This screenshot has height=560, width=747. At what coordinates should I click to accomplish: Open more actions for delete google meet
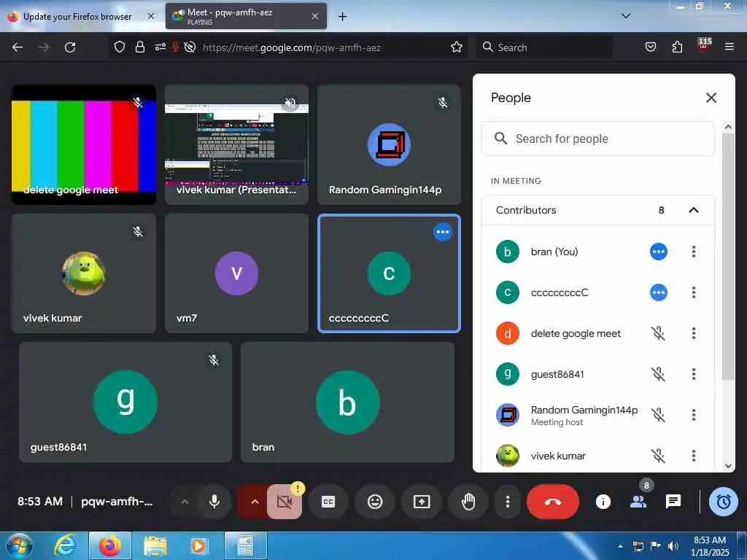point(694,333)
